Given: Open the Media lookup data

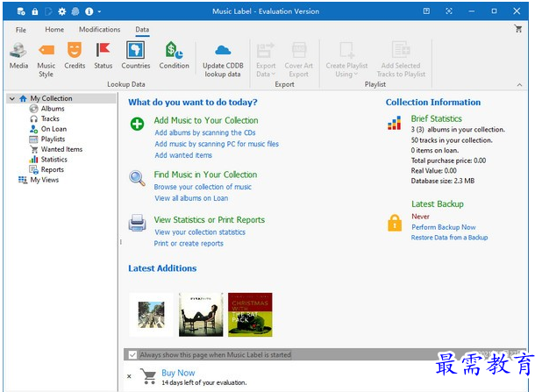Looking at the screenshot, I should [18, 55].
